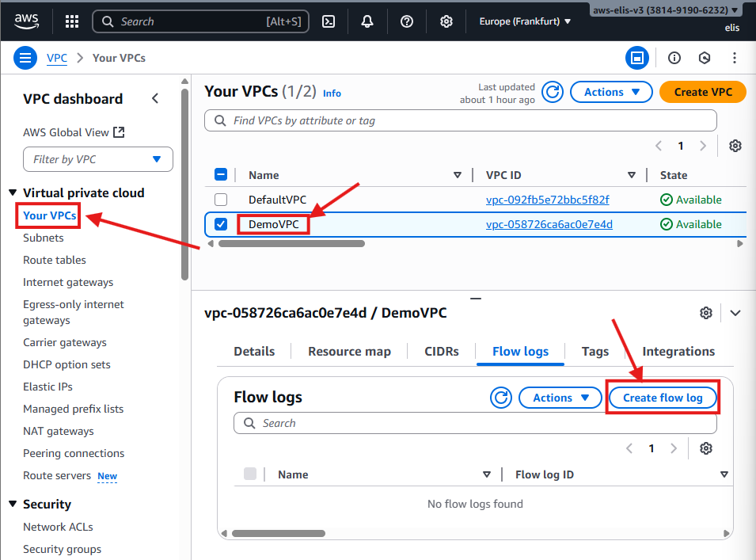Open the vpc-092fb5e72bbc5f82f link
The height and width of the screenshot is (560, 756).
point(547,200)
